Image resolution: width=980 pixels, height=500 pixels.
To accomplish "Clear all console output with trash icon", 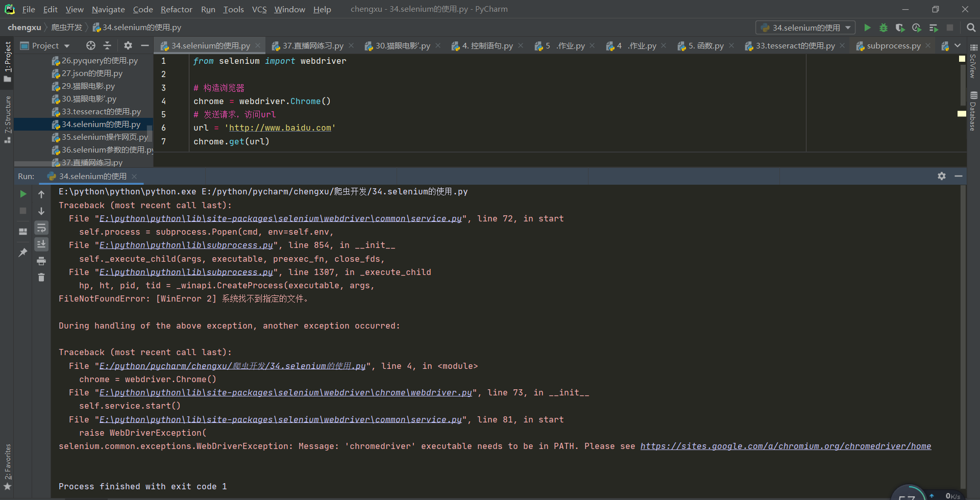I will coord(41,278).
